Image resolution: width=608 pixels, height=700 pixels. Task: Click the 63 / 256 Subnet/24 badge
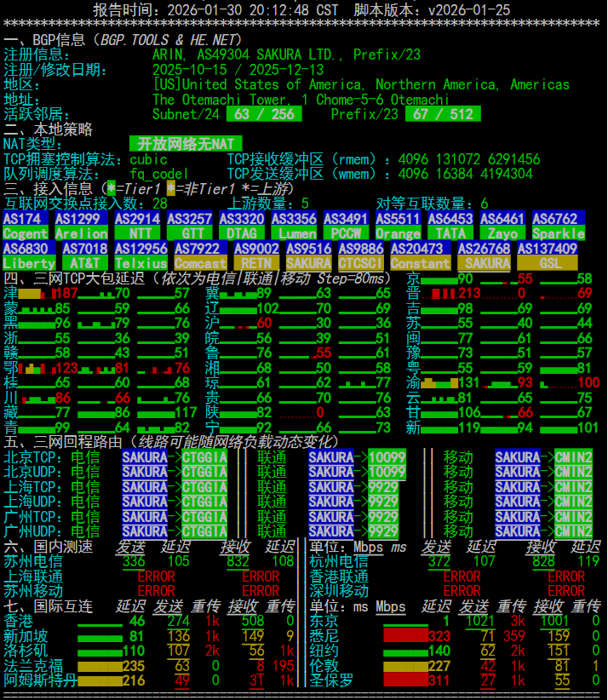(264, 114)
